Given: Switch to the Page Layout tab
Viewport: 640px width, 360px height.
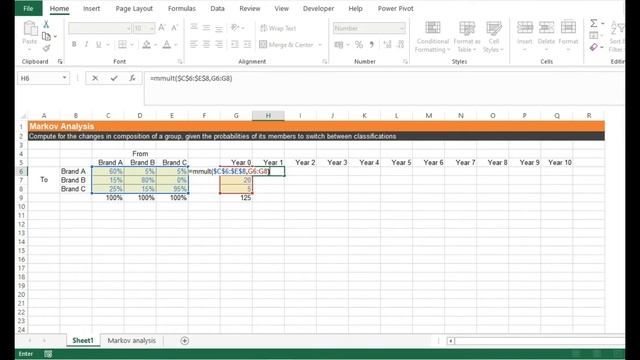Looking at the screenshot, I should (134, 8).
